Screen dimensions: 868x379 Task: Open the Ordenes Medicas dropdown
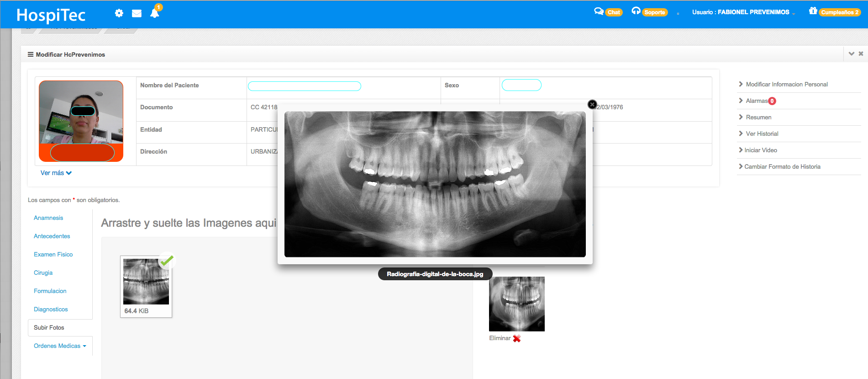60,346
